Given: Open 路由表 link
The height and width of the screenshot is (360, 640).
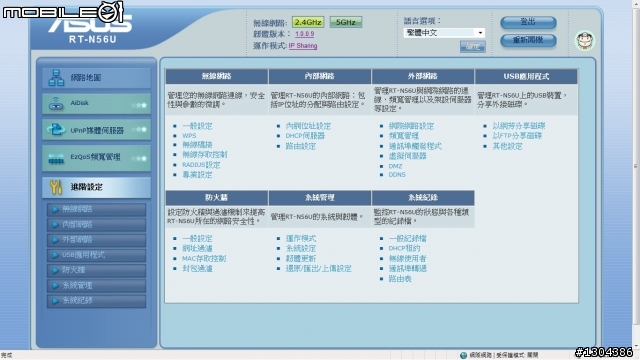Looking at the screenshot, I should click(x=400, y=279).
